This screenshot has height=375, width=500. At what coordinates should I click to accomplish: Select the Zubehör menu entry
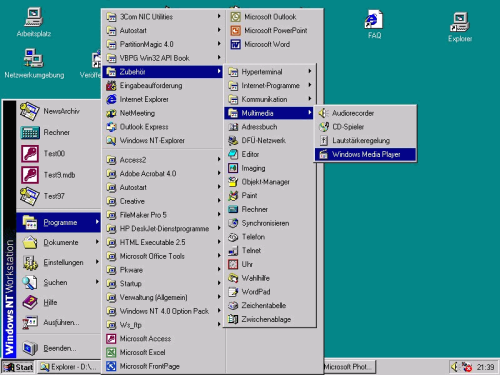(x=162, y=72)
